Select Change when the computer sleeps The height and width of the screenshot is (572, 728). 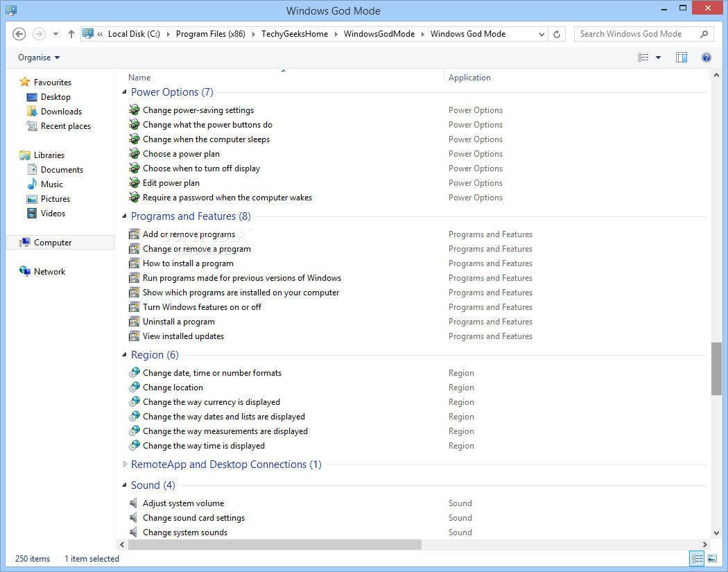[x=206, y=139]
